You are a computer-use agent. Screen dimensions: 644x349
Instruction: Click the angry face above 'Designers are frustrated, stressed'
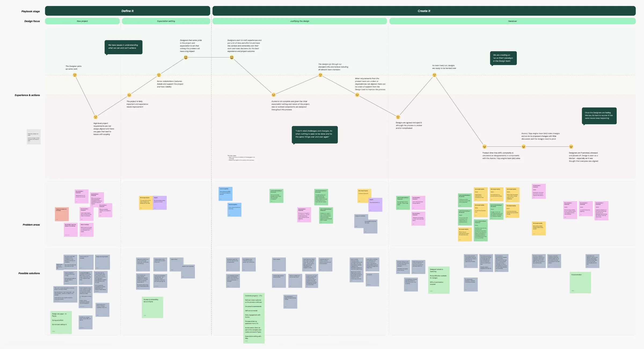coord(571,146)
